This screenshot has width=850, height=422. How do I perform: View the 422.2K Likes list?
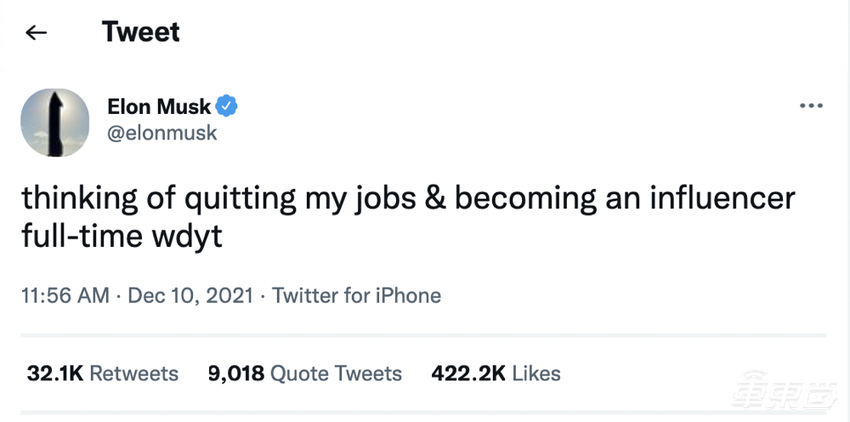click(495, 374)
